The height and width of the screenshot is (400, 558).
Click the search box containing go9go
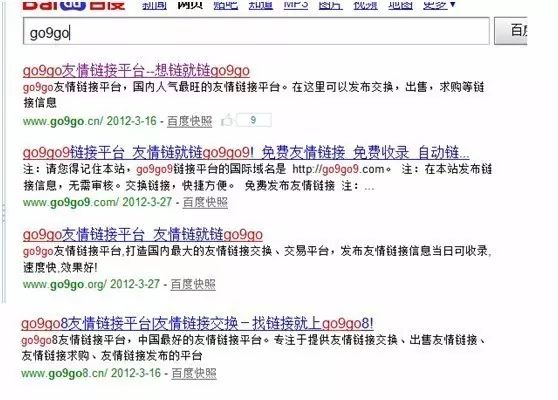pos(256,31)
